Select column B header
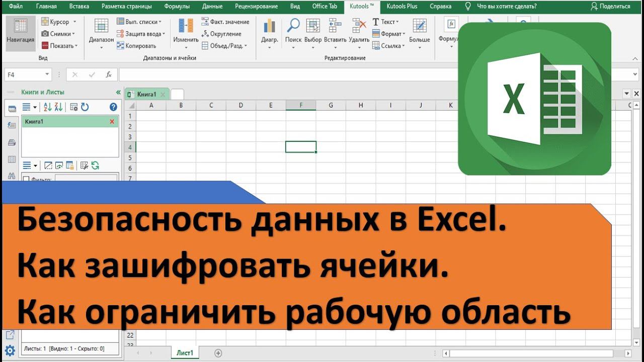Screen dimensions: 644x362 [181, 105]
